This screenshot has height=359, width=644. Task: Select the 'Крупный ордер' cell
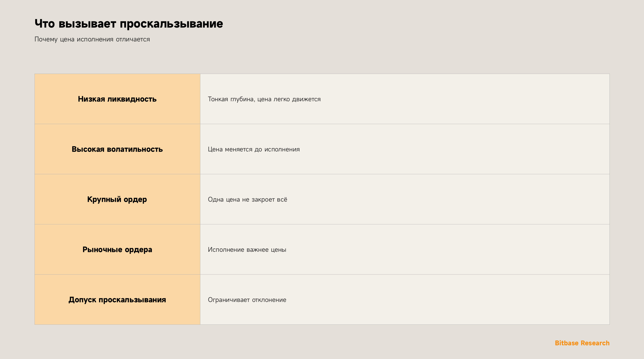[x=117, y=199]
